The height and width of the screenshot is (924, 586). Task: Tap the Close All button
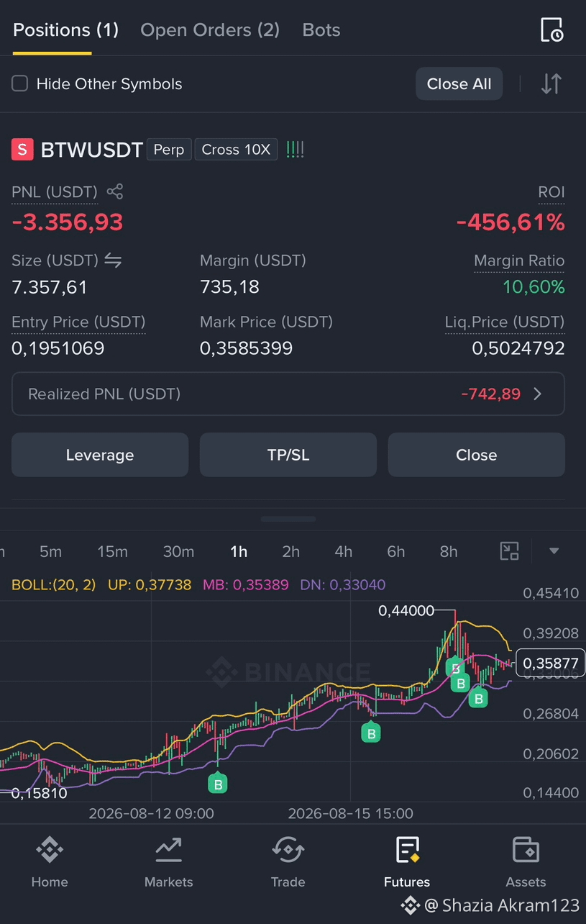pos(459,83)
